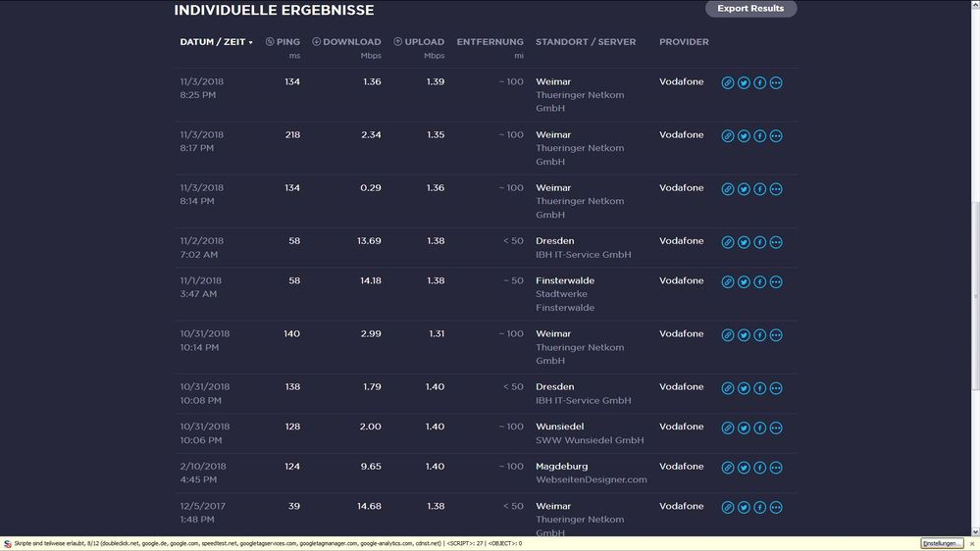Facebook icon for Finsterwalde result
The height and width of the screenshot is (551, 980).
(x=760, y=281)
